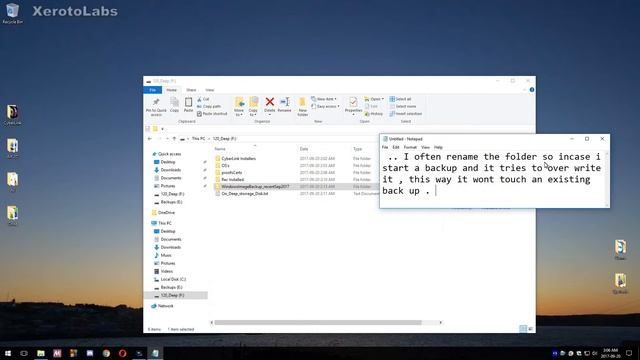Expand the Quick Access Toolbar customize arrow
Screen dimensions: 640x360
coord(162,129)
